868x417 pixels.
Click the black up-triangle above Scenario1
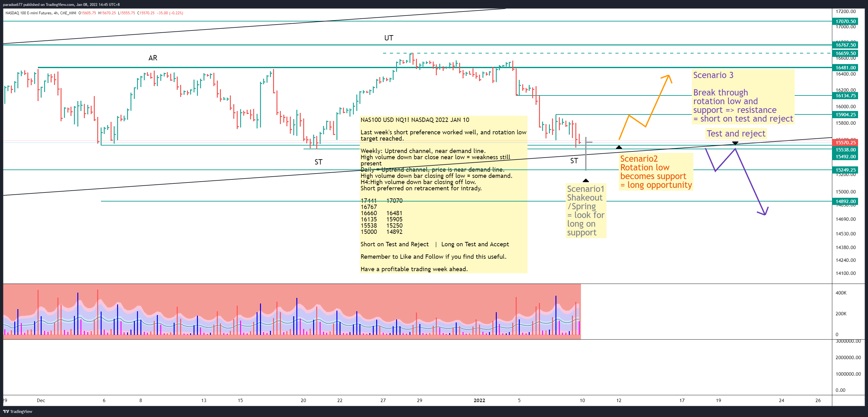point(586,180)
